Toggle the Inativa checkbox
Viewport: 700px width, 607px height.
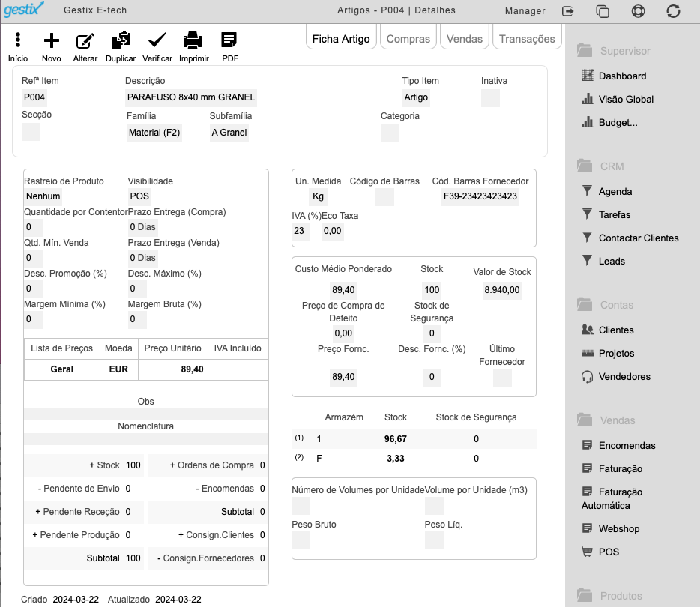490,98
